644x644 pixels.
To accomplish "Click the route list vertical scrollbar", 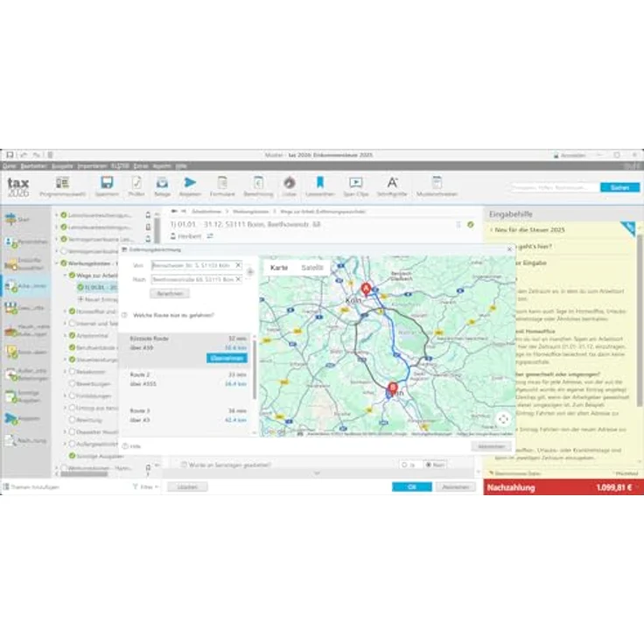I will pyautogui.click(x=255, y=369).
